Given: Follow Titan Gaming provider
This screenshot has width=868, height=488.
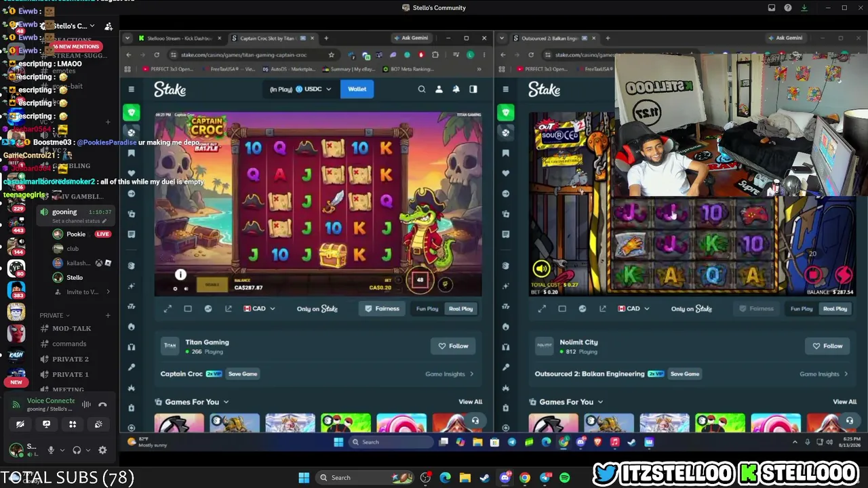Looking at the screenshot, I should point(453,346).
